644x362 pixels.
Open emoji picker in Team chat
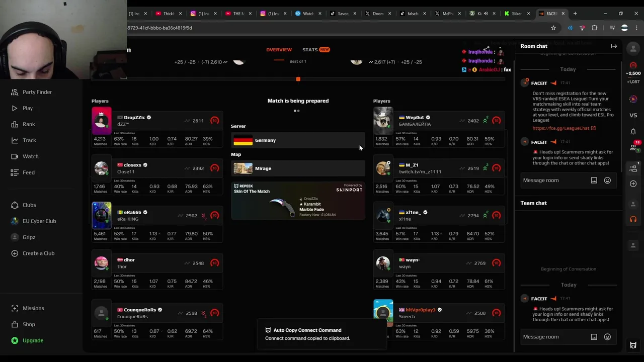[x=607, y=337]
